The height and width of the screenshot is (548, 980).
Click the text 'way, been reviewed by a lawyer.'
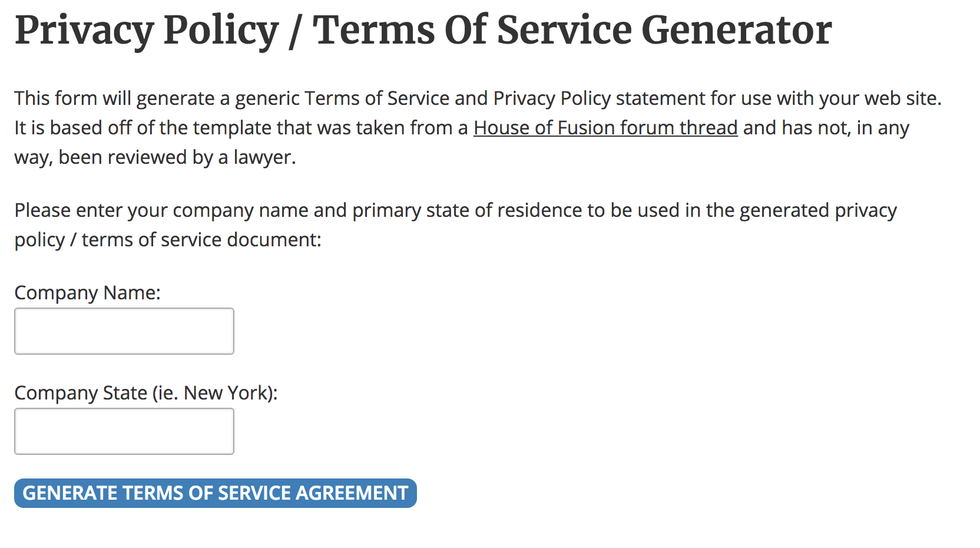155,158
